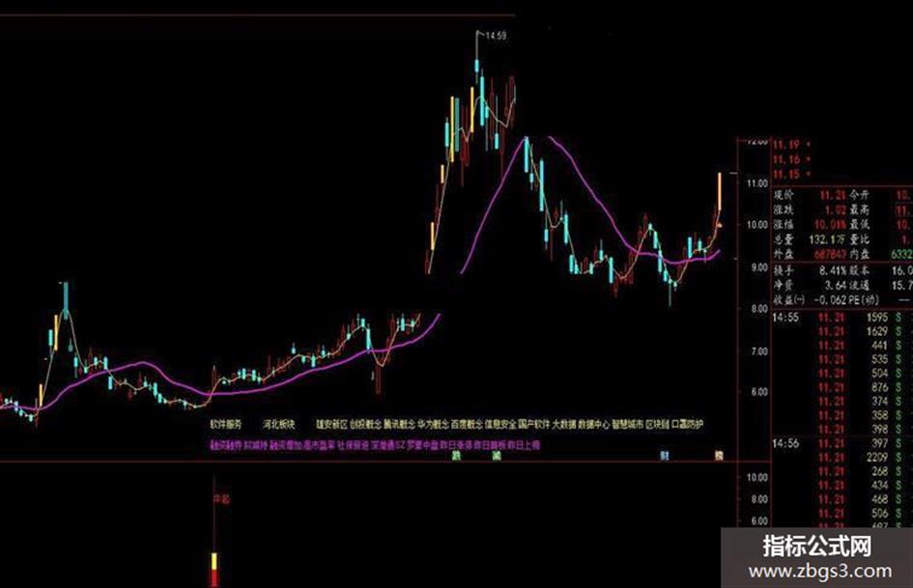Viewport: 913px width, 588px height.
Task: Select the 数据中心 concept tag
Action: [x=594, y=425]
